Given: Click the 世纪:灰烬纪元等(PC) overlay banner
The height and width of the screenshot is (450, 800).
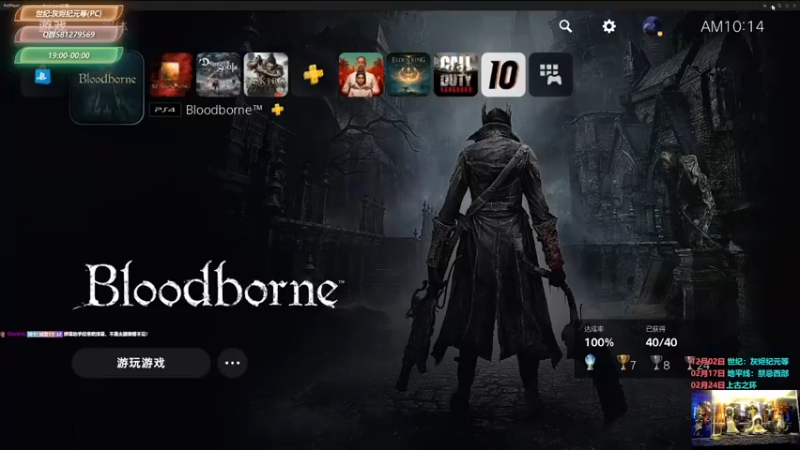Looking at the screenshot, I should 69,13.
